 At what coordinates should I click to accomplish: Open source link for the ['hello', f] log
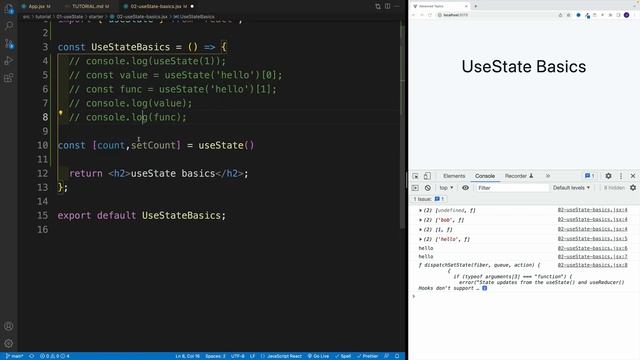point(592,239)
